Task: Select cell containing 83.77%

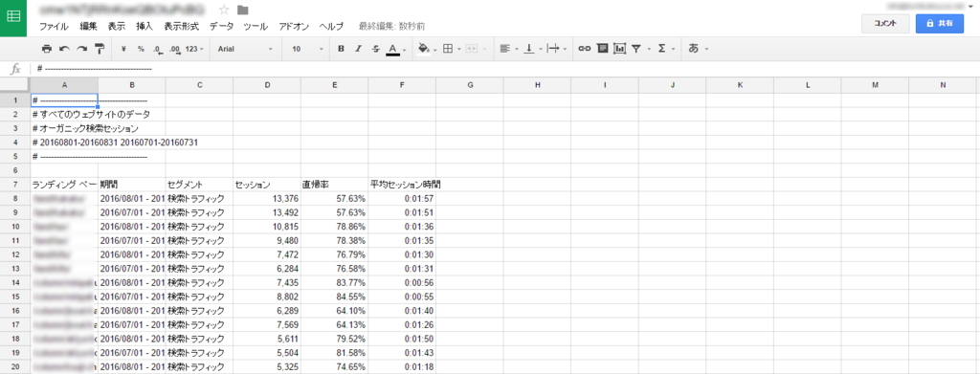Action: (x=334, y=282)
